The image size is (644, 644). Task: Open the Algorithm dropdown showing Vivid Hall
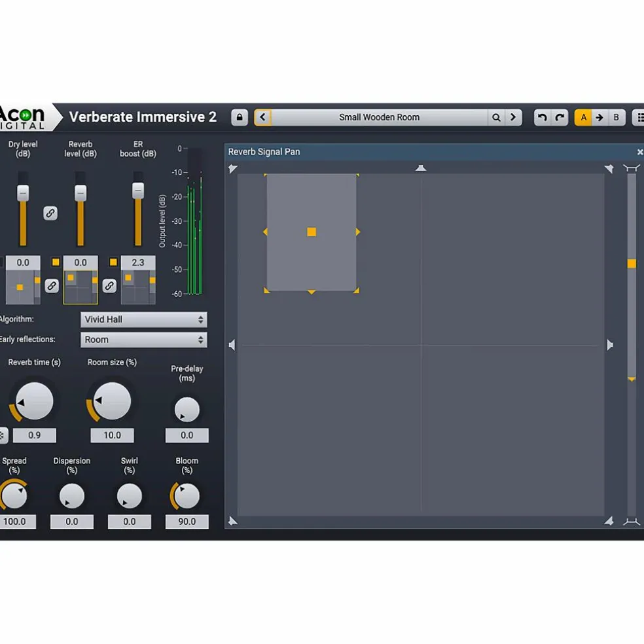[144, 319]
